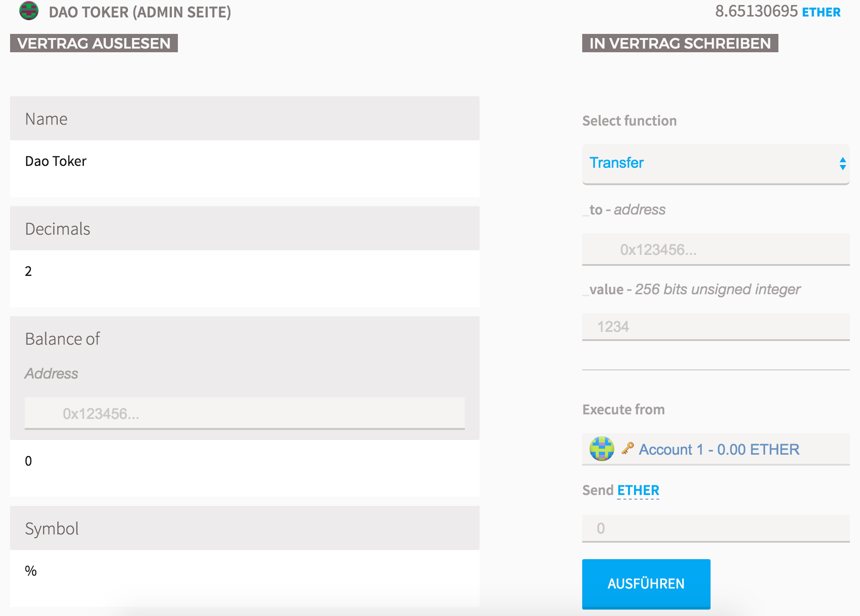Click the _value 256 bits unsigned integer label

691,289
